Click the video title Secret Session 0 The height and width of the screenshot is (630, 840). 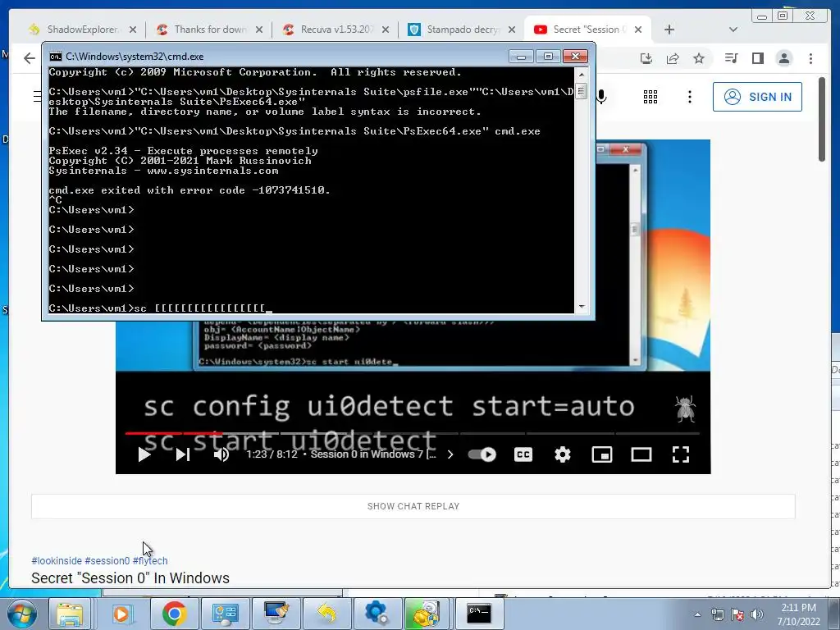(x=130, y=578)
